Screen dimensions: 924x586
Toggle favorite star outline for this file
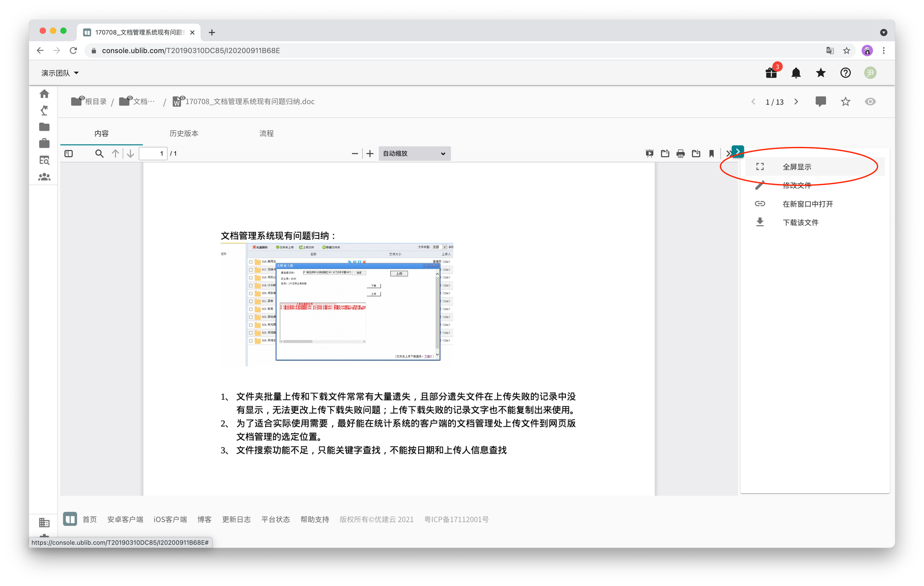click(x=845, y=102)
